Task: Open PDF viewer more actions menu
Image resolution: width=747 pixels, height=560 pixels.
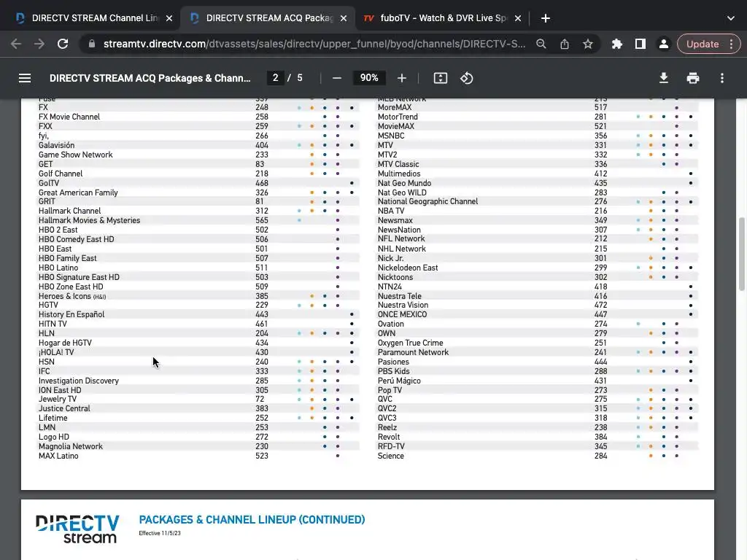Action: 722,78
